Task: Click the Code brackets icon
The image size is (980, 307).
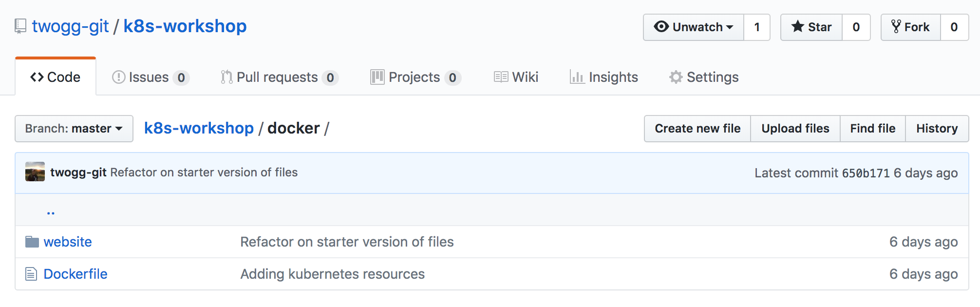Action: point(37,77)
